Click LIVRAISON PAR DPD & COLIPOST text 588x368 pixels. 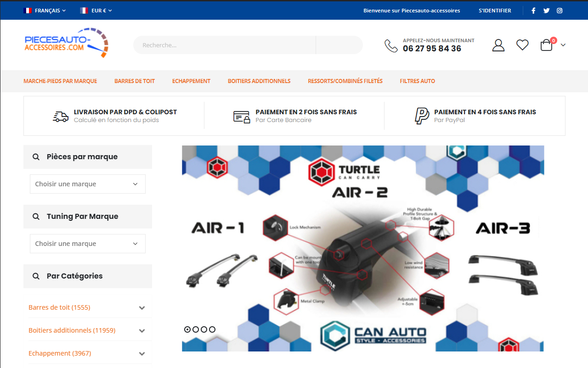pyautogui.click(x=125, y=112)
